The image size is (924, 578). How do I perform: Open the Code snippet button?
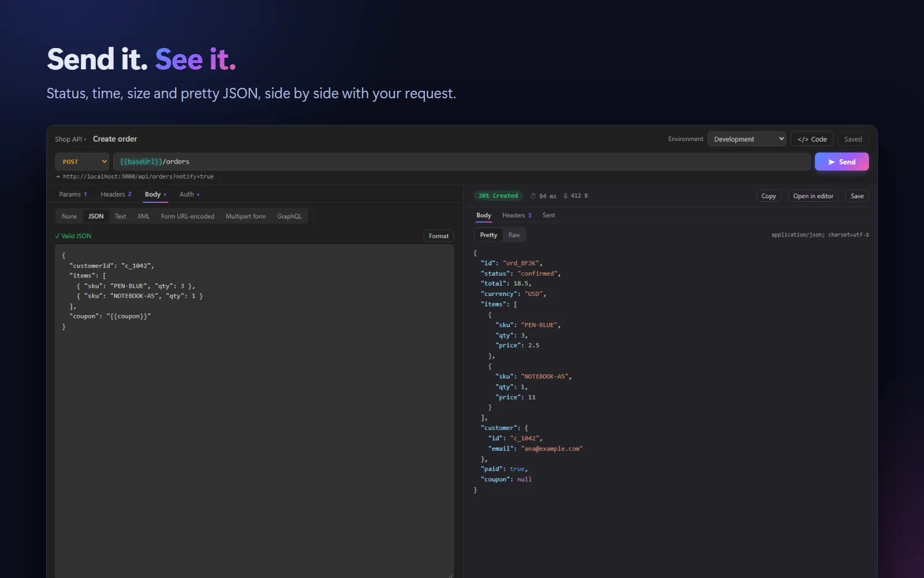coord(812,139)
